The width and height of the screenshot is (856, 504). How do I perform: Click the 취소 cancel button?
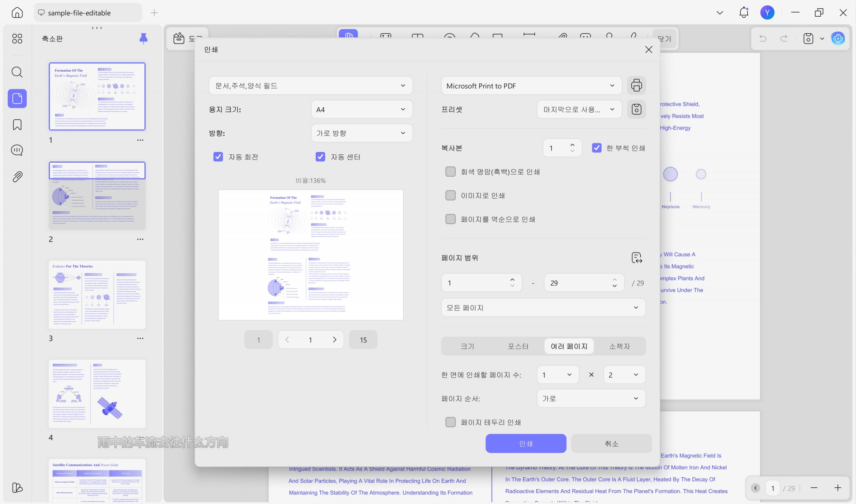click(611, 444)
